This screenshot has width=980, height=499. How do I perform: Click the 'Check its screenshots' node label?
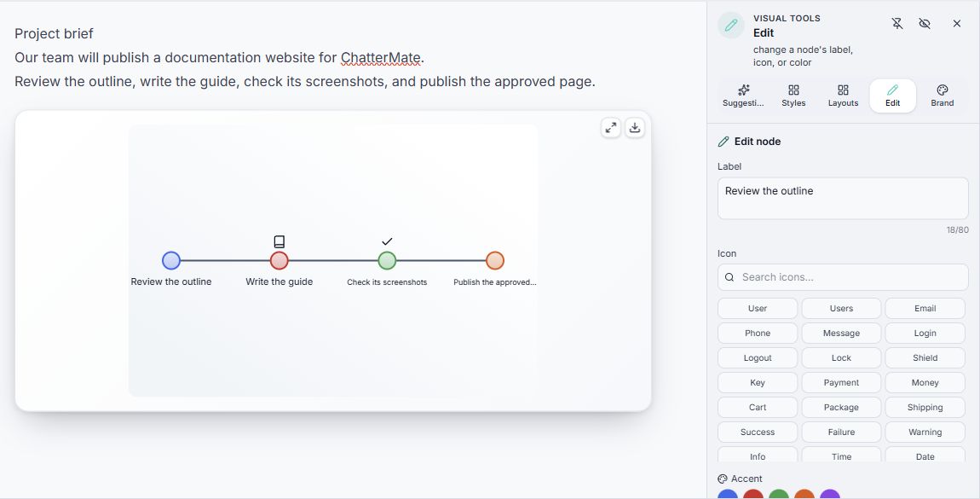coord(387,282)
